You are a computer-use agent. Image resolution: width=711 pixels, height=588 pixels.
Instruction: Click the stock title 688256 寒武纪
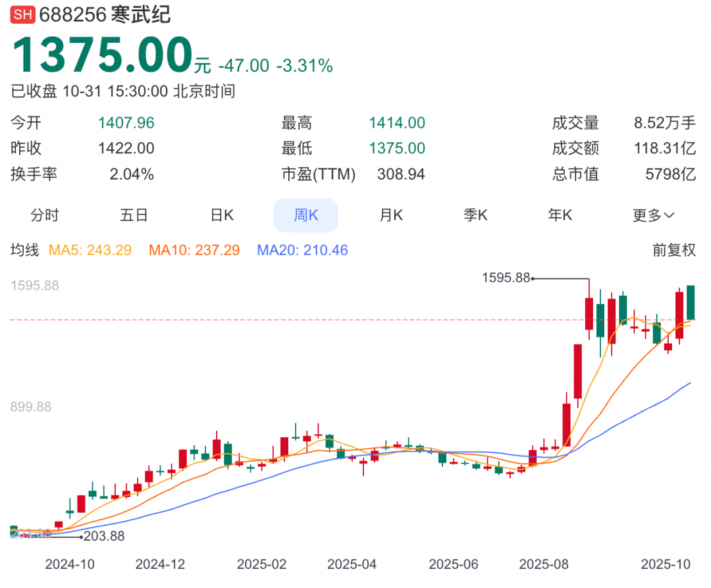pos(105,14)
